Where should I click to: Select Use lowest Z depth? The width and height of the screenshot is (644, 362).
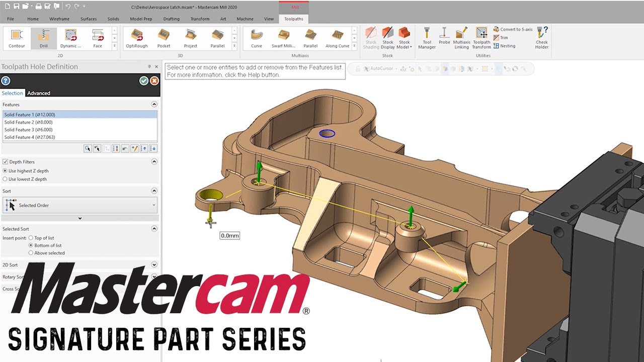pos(5,179)
